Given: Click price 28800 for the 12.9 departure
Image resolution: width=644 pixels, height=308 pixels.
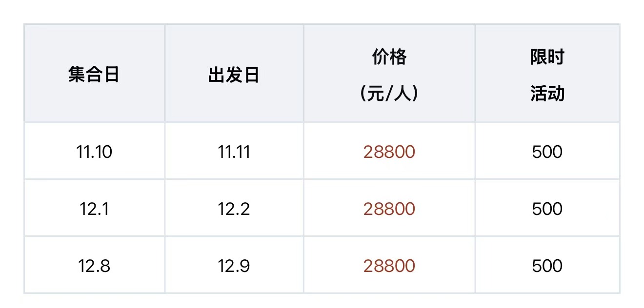Looking at the screenshot, I should pos(389,266).
